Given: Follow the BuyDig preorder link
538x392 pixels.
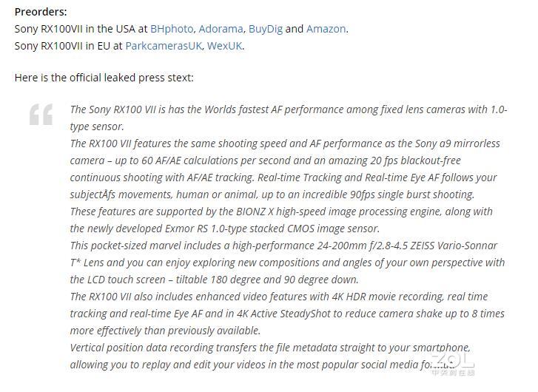Looking at the screenshot, I should (x=265, y=29).
